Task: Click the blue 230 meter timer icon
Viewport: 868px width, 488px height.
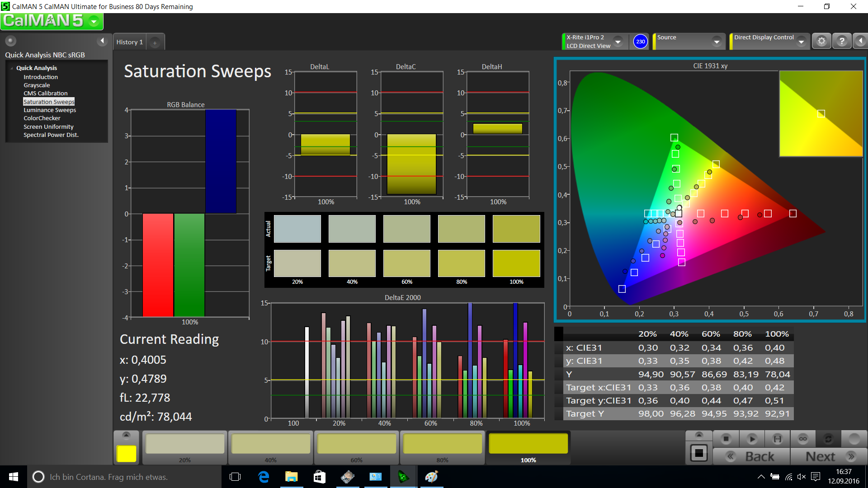Action: [640, 42]
